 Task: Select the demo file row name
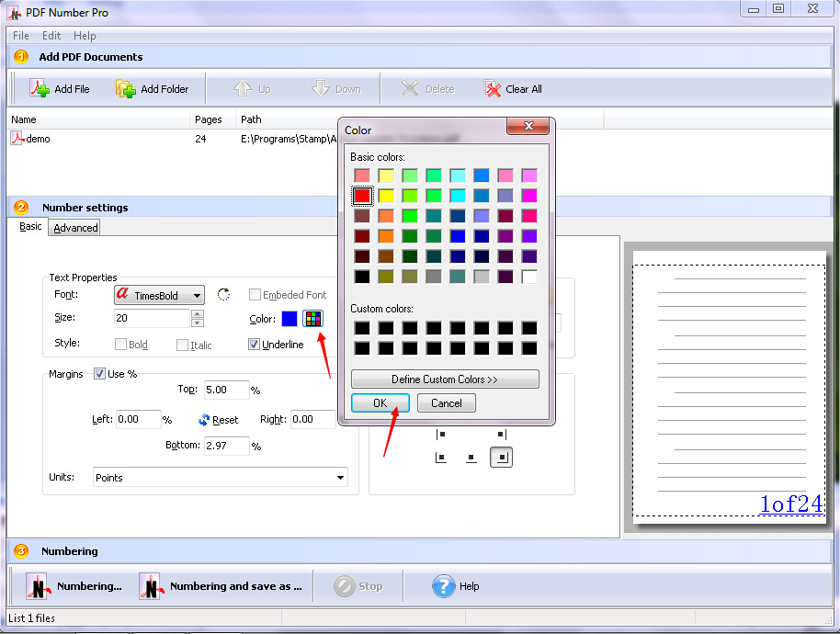38,139
